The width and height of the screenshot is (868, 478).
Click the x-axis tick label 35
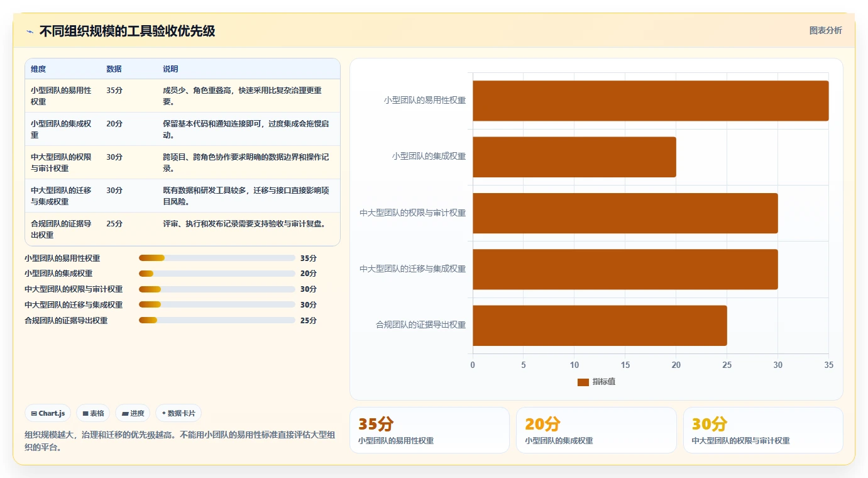(x=828, y=365)
